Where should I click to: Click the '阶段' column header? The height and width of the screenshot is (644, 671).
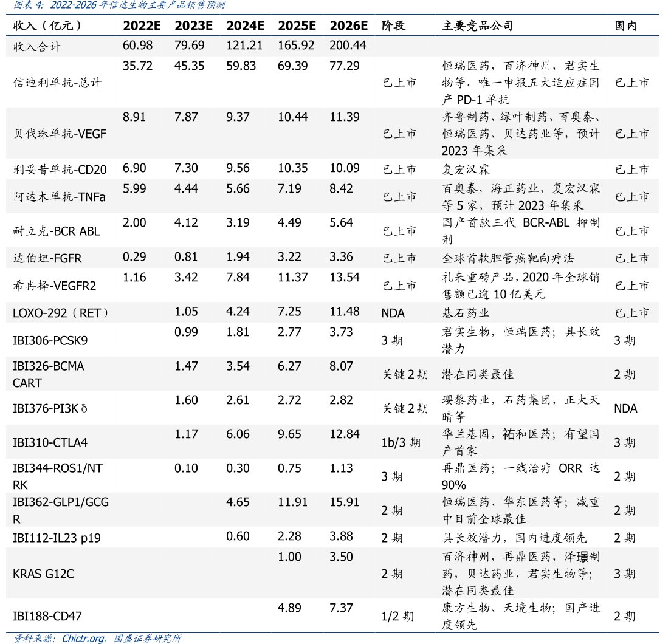click(393, 26)
